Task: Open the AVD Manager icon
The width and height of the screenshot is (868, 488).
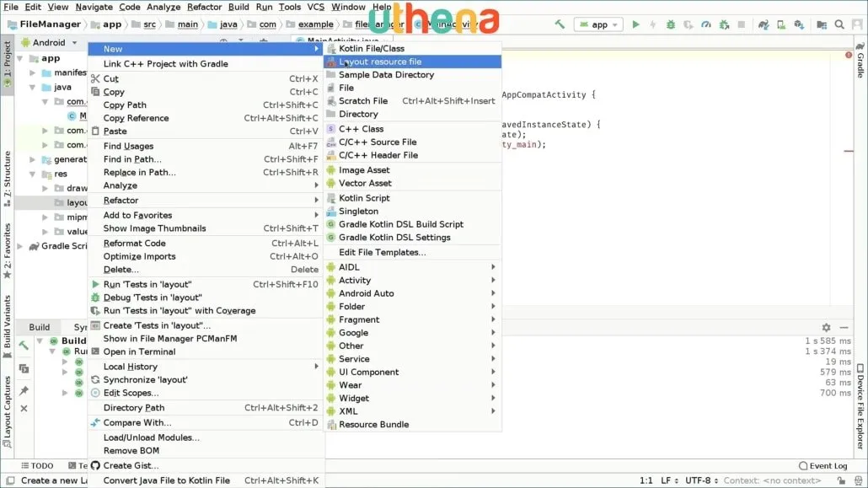Action: pyautogui.click(x=781, y=24)
